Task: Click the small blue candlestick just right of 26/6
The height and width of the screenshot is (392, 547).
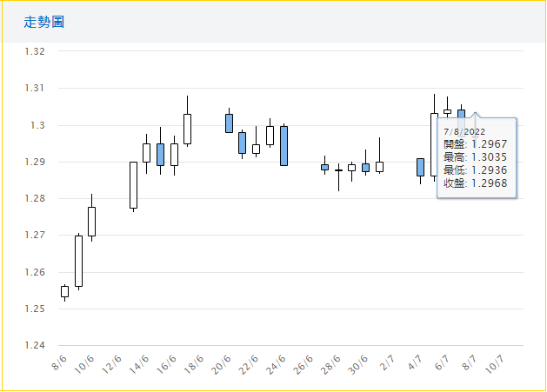Action: (x=324, y=167)
